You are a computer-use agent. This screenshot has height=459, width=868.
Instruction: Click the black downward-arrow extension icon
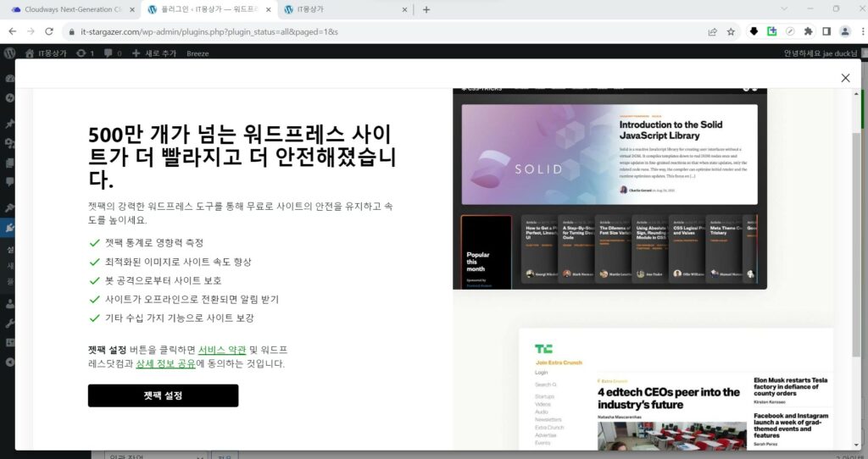[x=754, y=31]
